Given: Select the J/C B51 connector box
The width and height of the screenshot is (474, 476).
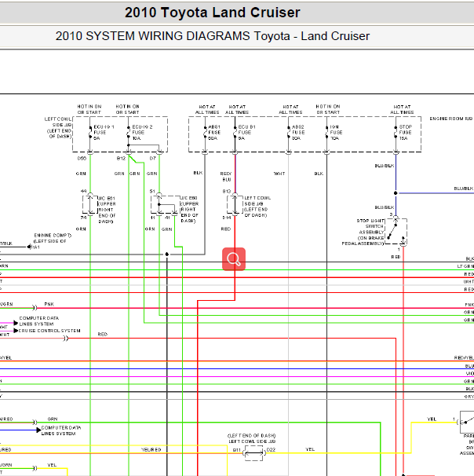Looking at the screenshot, I should pyautogui.click(x=90, y=204).
